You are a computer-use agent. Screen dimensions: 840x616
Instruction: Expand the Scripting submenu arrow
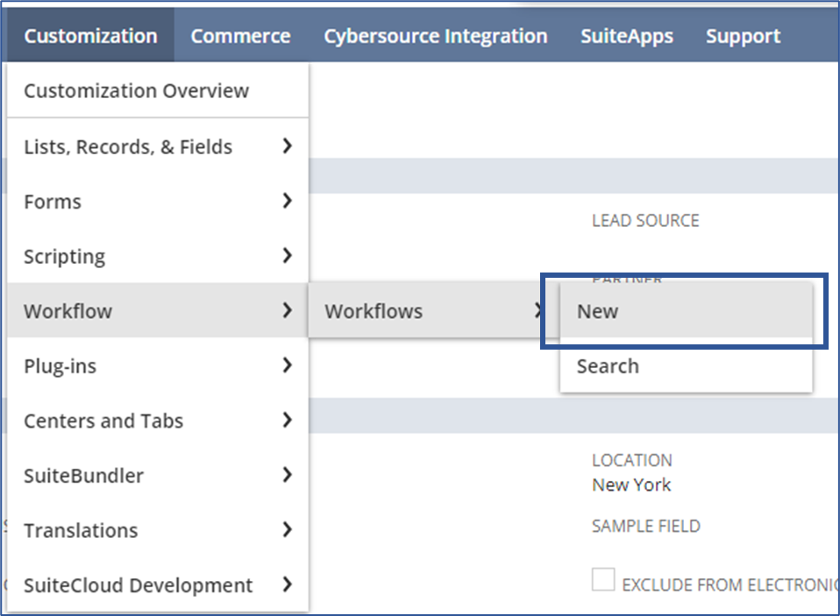pos(288,255)
